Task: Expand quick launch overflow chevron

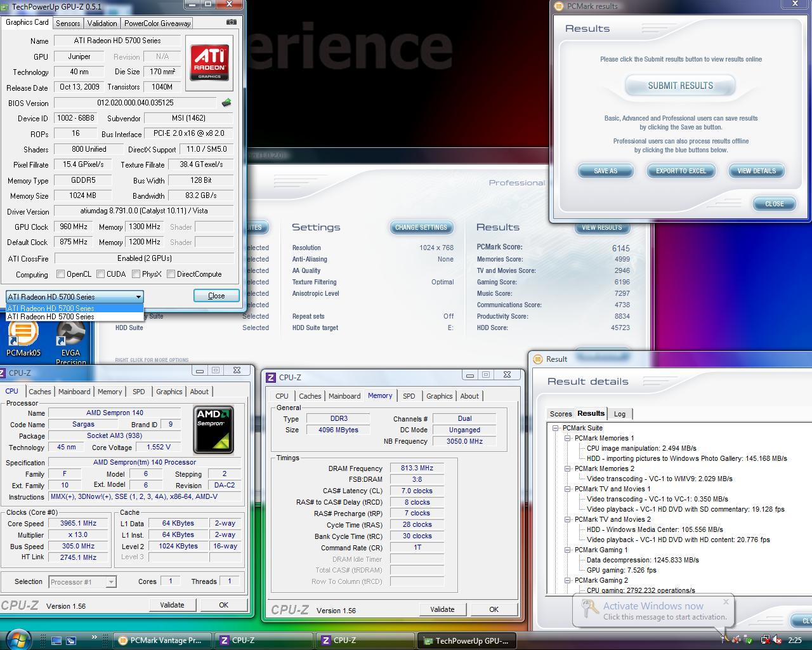Action: coord(95,637)
